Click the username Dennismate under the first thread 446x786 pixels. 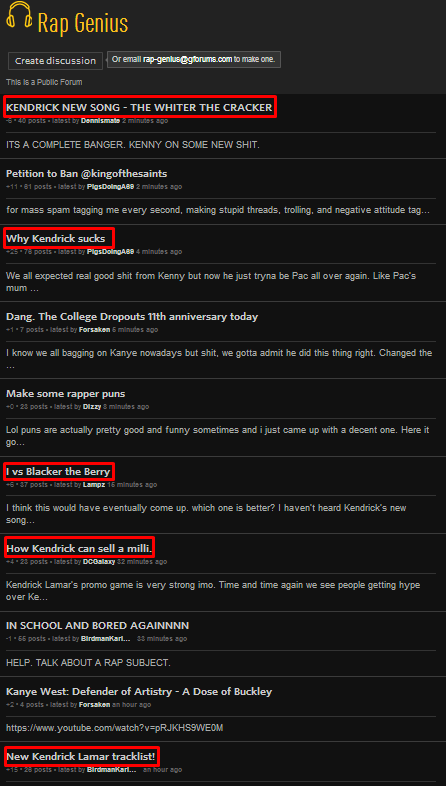100,121
